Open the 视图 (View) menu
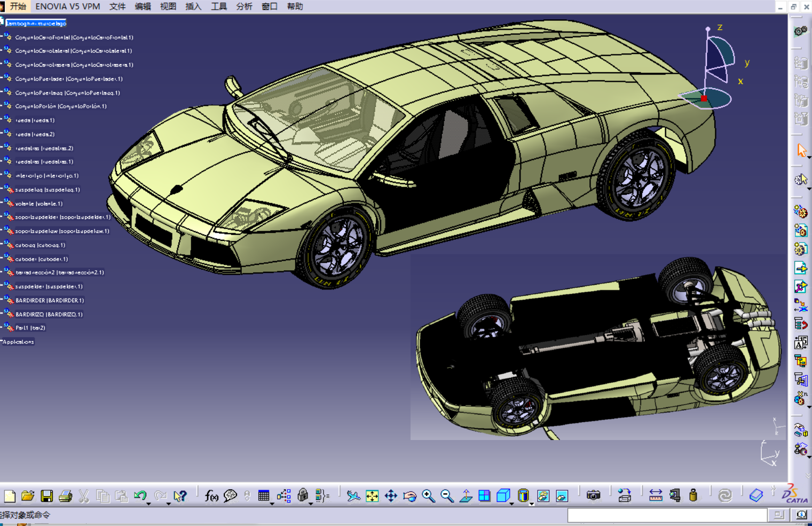The image size is (812, 526). click(168, 6)
